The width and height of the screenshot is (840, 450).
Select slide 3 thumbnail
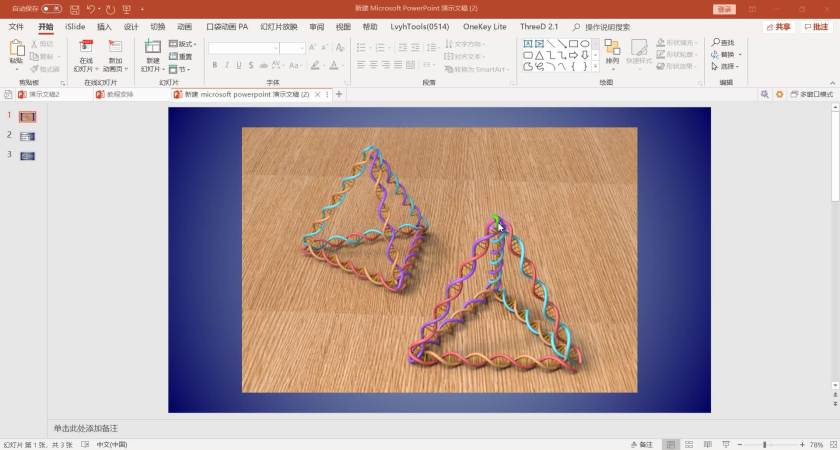(x=27, y=156)
